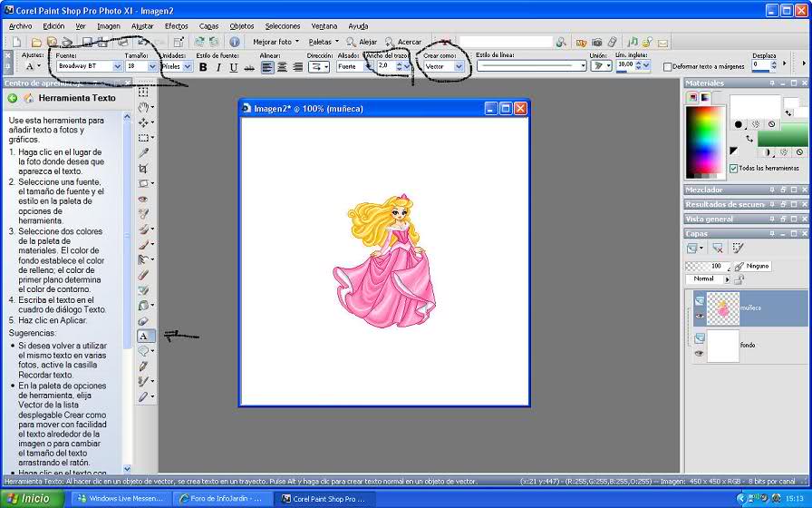Select the Dropper tool
812x508 pixels.
(143, 153)
